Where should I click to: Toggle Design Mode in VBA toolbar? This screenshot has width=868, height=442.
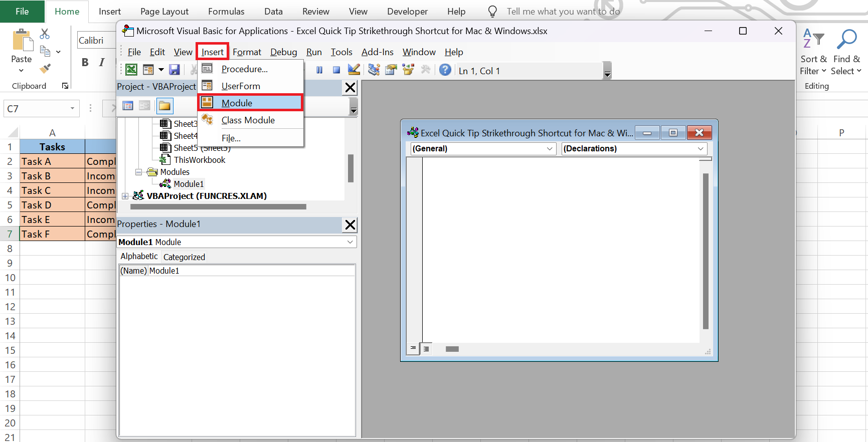[x=354, y=70]
